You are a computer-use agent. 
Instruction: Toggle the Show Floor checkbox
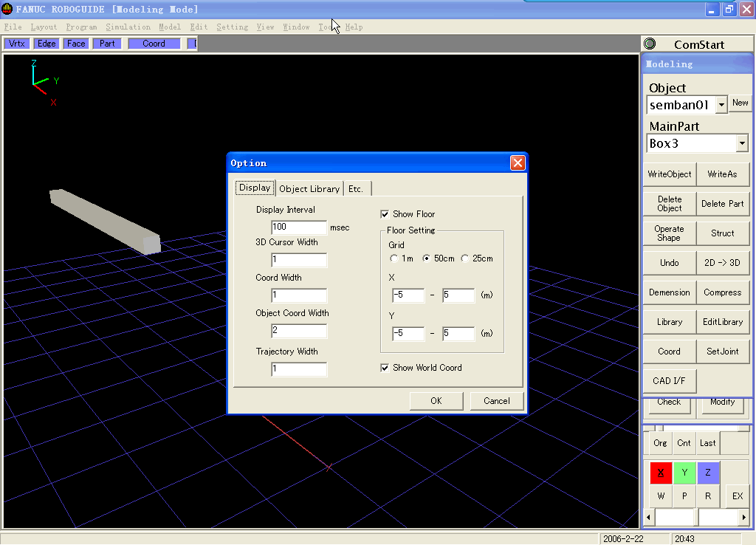[385, 214]
